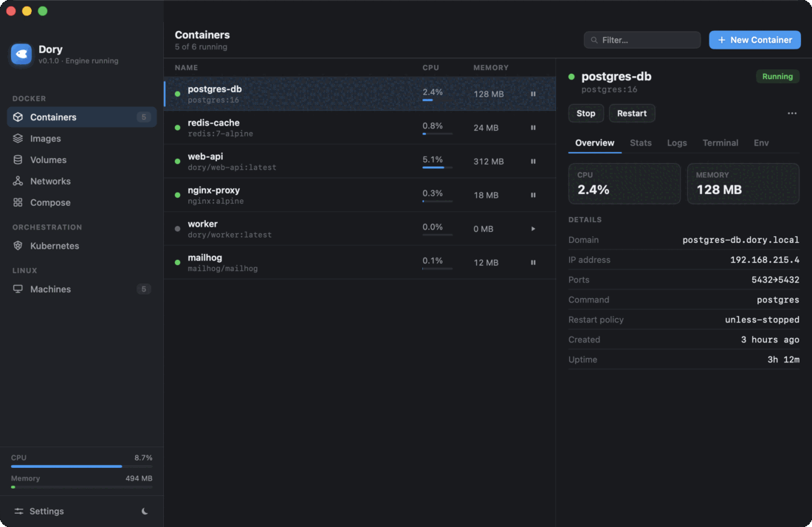This screenshot has height=527, width=812.
Task: Click the gray status dot of worker
Action: (x=177, y=228)
